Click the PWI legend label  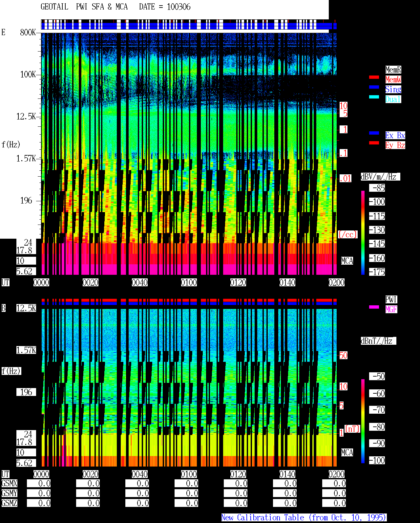[391, 299]
